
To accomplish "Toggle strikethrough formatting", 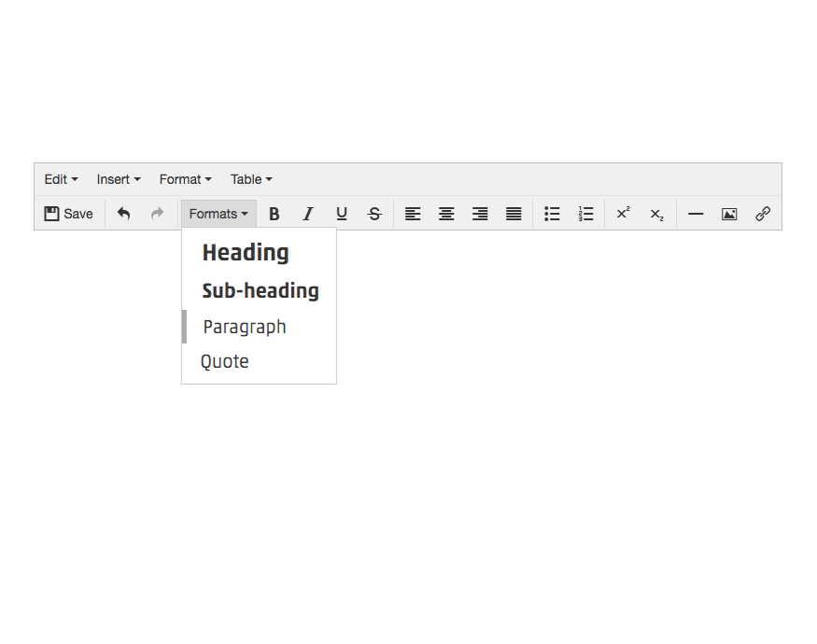I will pos(374,214).
